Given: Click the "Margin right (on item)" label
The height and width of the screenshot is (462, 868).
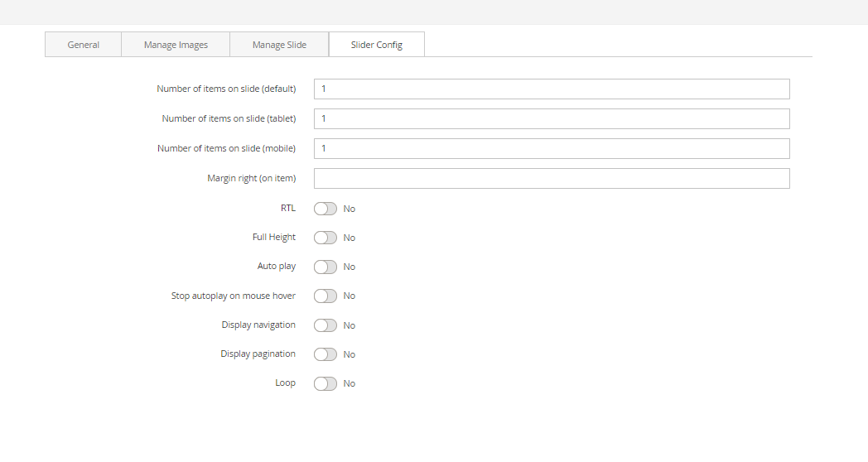Looking at the screenshot, I should click(x=251, y=178).
